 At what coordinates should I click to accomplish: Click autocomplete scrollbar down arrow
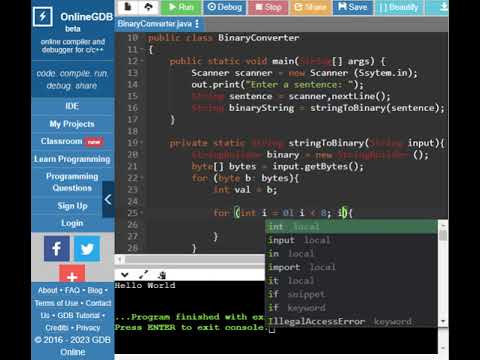(x=443, y=322)
